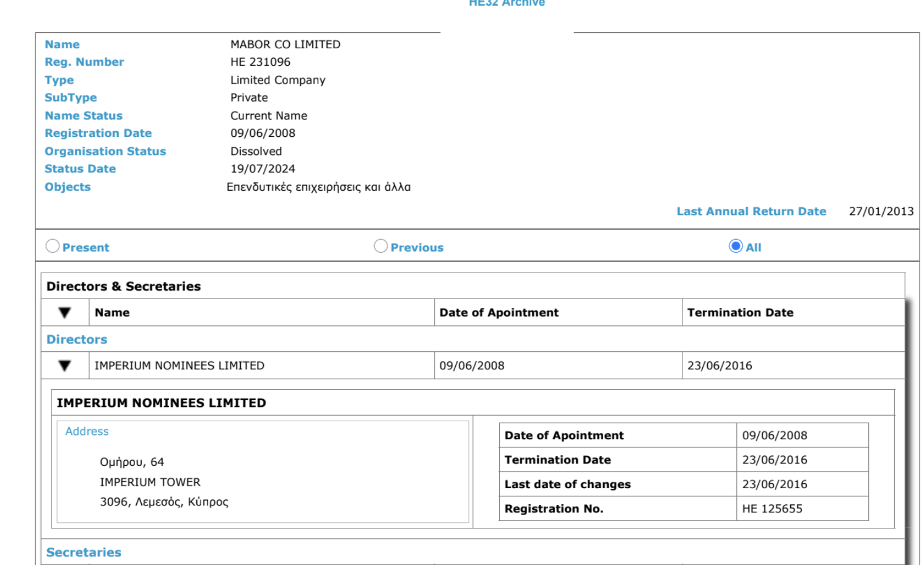Collapse the IMPERIUM NOMINEES LIMITED row arrow

(64, 366)
